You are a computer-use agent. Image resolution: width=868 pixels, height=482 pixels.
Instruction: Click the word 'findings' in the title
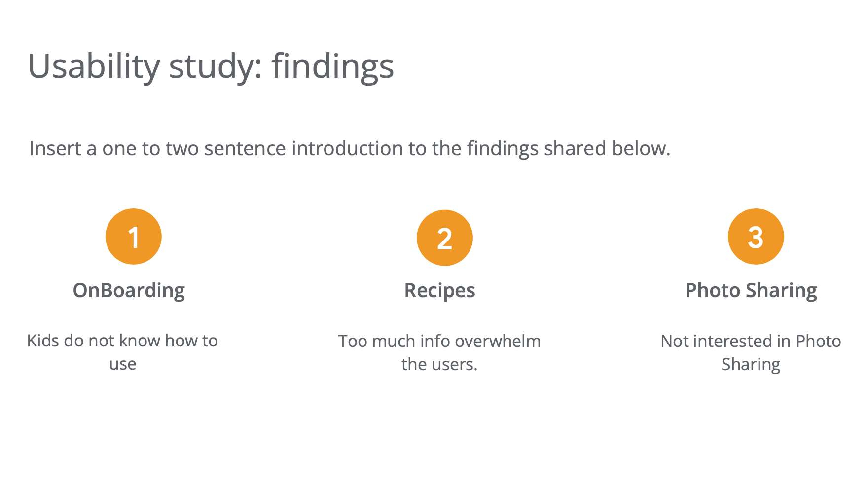click(x=333, y=67)
